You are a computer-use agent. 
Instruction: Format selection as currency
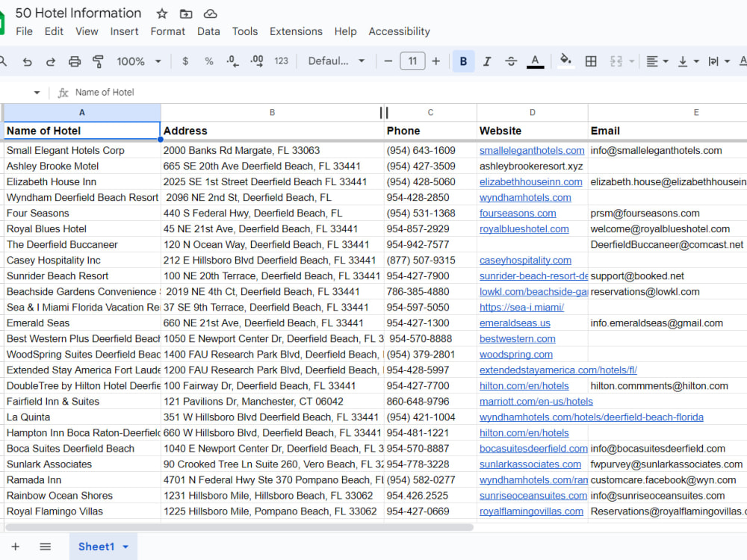point(185,60)
